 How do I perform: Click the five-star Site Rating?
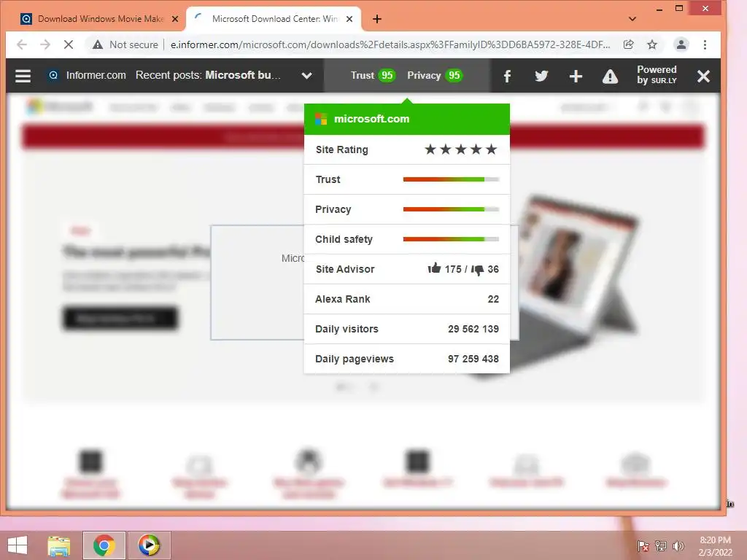(x=461, y=149)
